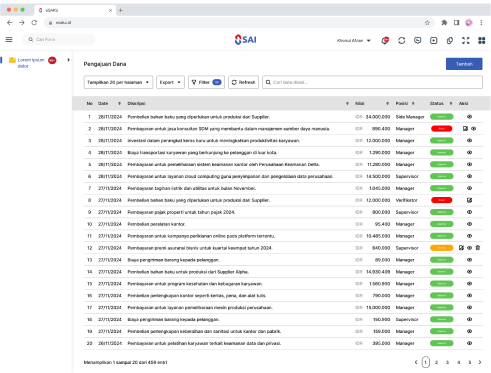Click the video play icon in header
This screenshot has width=491, height=373.
(433, 40)
